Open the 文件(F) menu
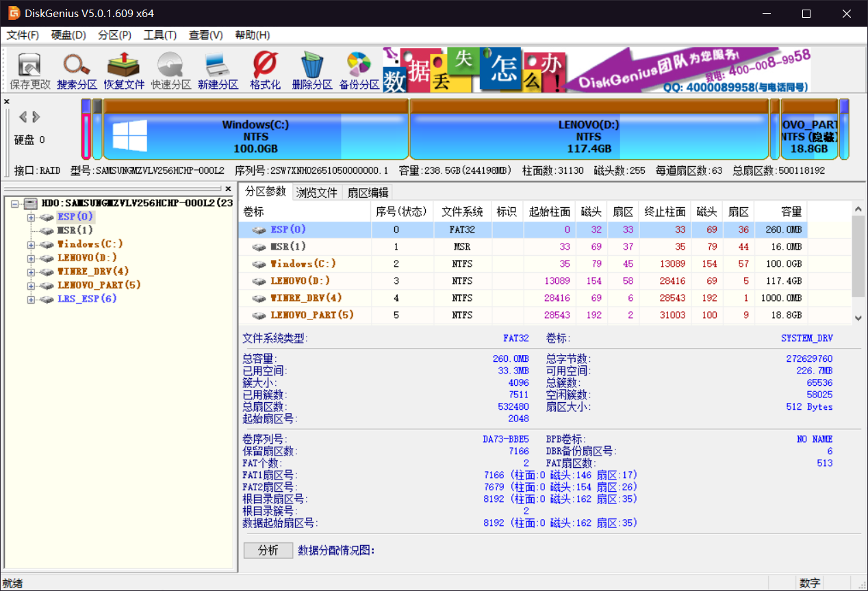Viewport: 868px width, 591px height. coord(23,35)
